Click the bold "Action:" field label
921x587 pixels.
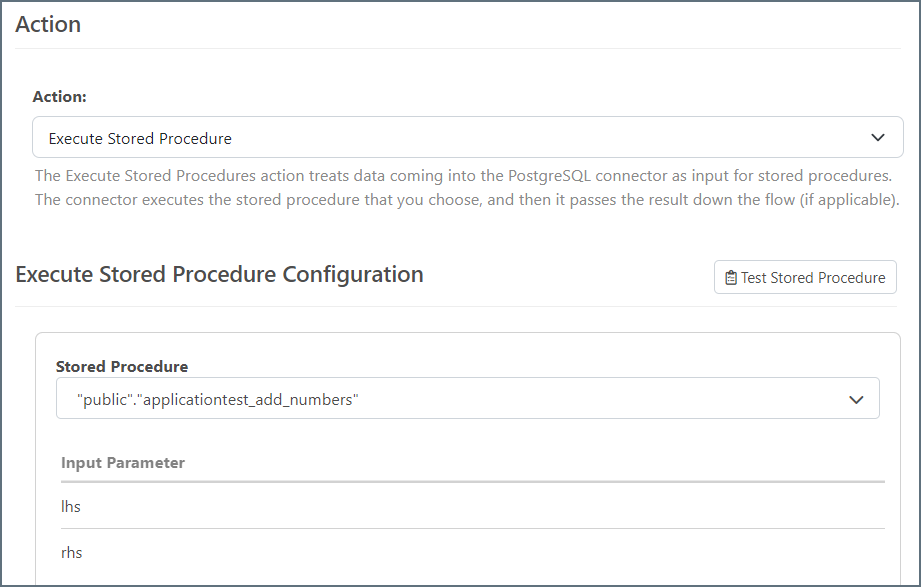click(60, 96)
